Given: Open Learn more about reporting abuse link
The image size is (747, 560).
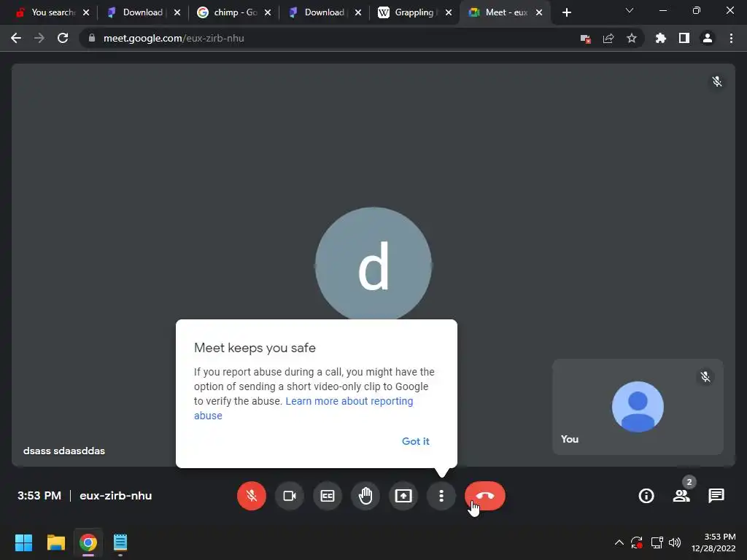Looking at the screenshot, I should click(x=303, y=408).
